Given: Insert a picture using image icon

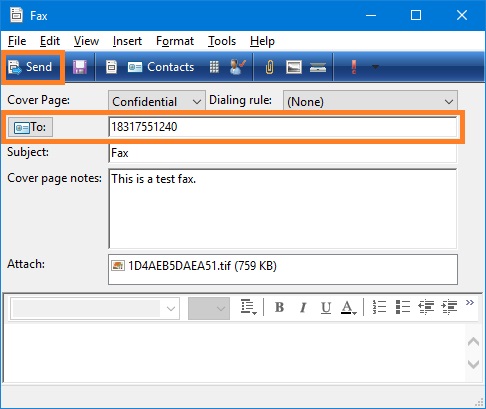Looking at the screenshot, I should pyautogui.click(x=294, y=67).
